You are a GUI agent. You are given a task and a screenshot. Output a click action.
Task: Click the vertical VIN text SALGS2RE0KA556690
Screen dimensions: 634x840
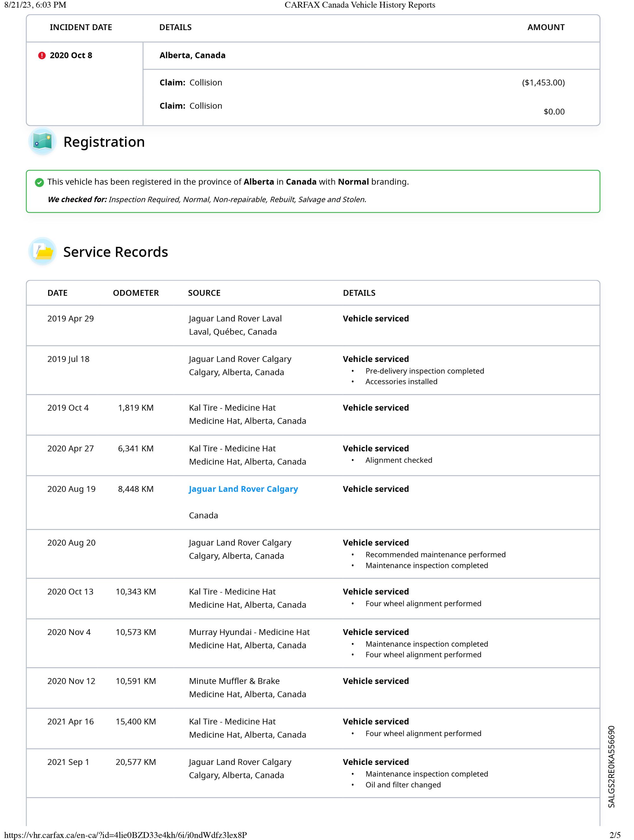[x=611, y=766]
